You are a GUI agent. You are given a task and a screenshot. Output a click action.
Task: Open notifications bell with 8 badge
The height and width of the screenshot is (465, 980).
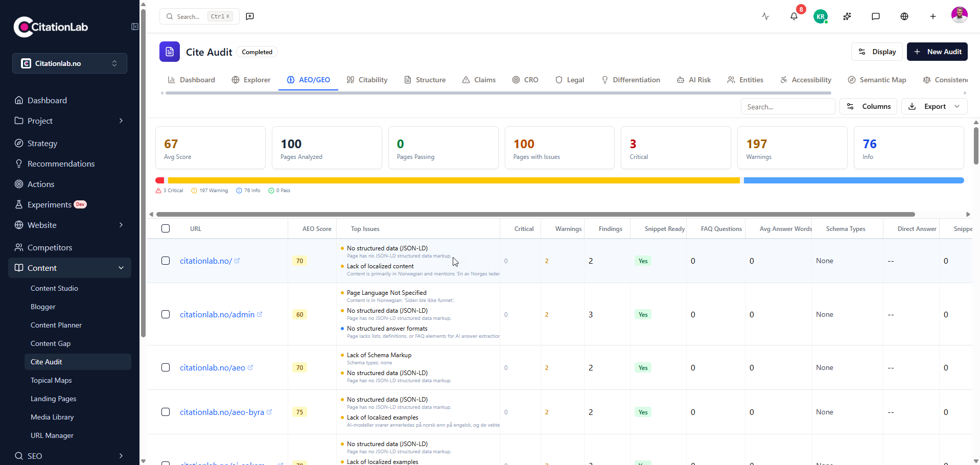[794, 16]
